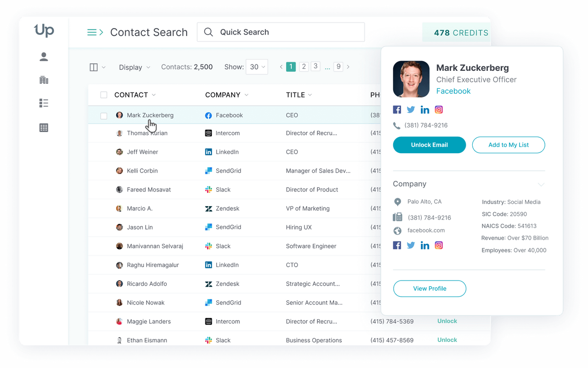
Task: Open the companies building icon in sidebar
Action: click(44, 80)
